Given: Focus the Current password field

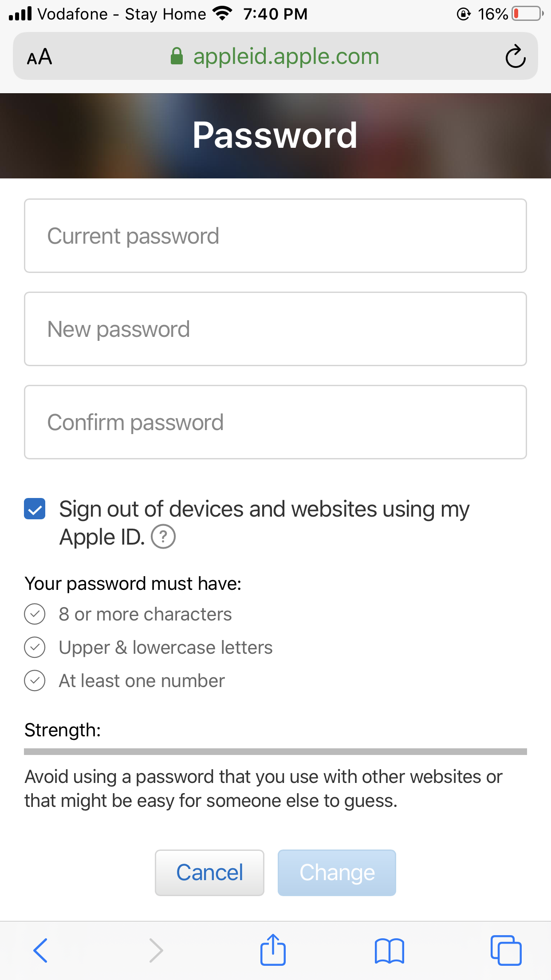Looking at the screenshot, I should (x=275, y=236).
